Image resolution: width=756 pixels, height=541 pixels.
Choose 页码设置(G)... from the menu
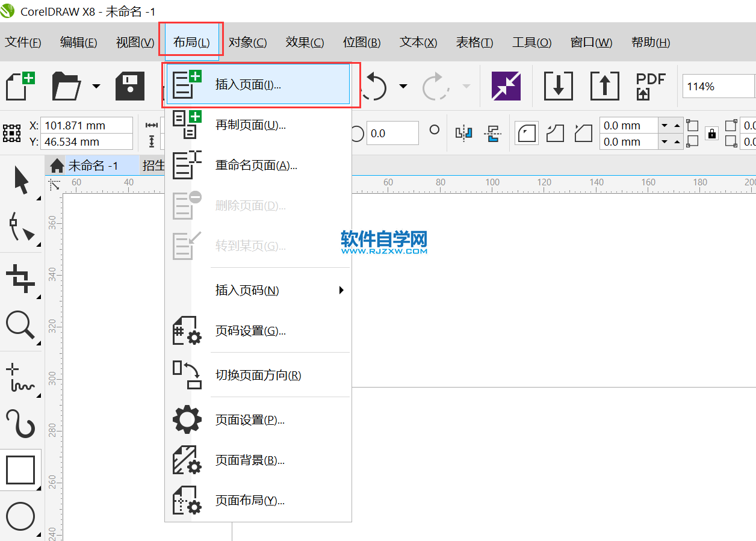tap(258, 331)
